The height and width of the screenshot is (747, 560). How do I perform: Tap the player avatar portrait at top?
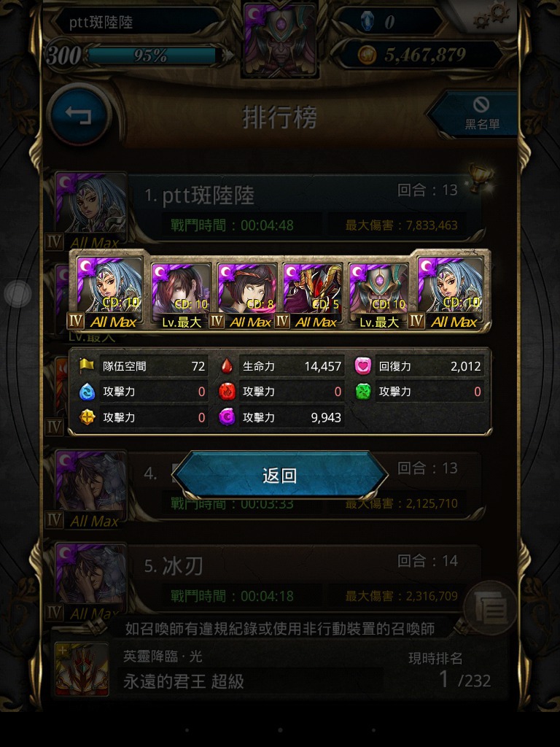[280, 39]
